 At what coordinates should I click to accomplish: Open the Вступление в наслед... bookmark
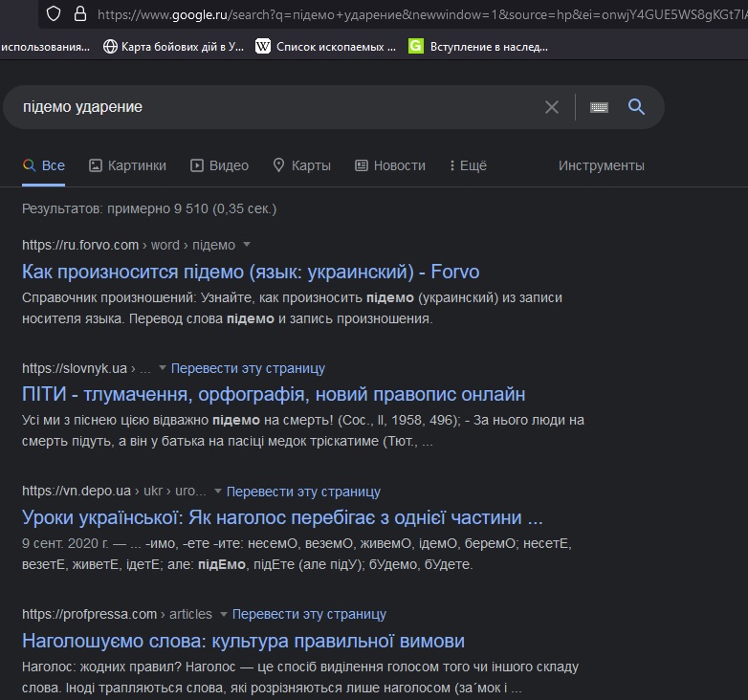click(x=478, y=47)
